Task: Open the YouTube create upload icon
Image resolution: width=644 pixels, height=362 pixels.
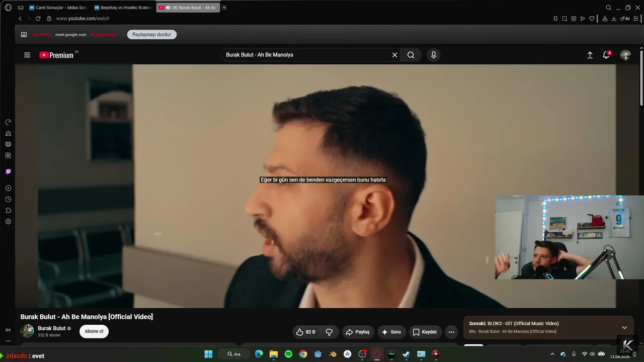Action: point(590,55)
